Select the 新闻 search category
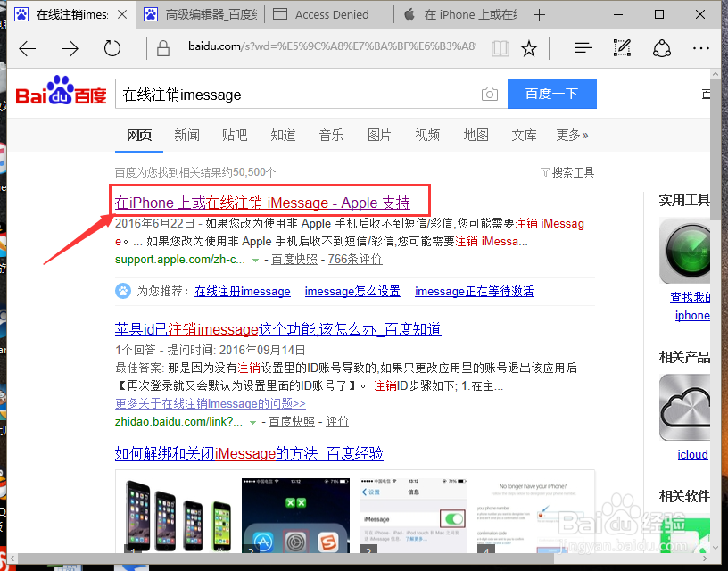The image size is (728, 571). (x=186, y=135)
